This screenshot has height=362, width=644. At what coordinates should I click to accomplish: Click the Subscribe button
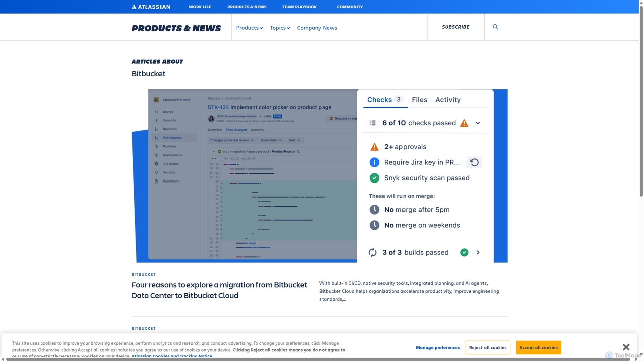tap(456, 27)
